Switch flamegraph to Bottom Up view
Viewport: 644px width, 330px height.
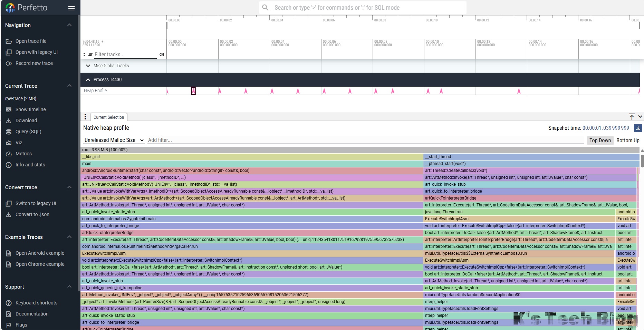pyautogui.click(x=627, y=140)
